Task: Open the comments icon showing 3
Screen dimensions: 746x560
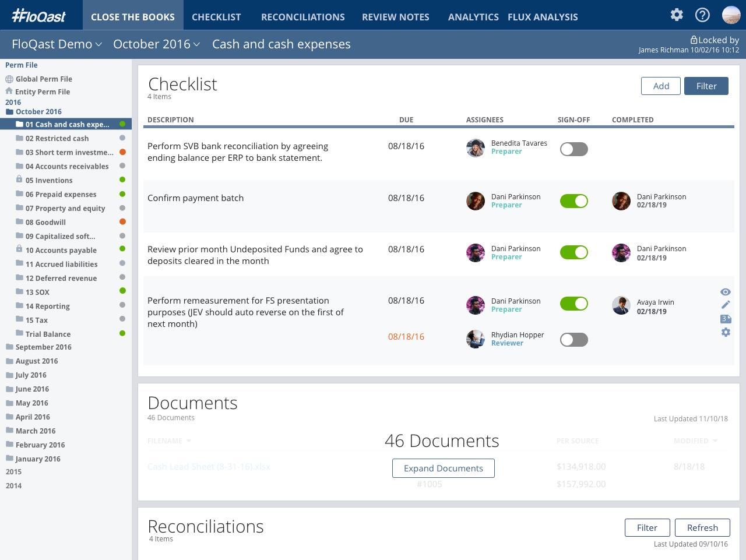Action: (726, 319)
